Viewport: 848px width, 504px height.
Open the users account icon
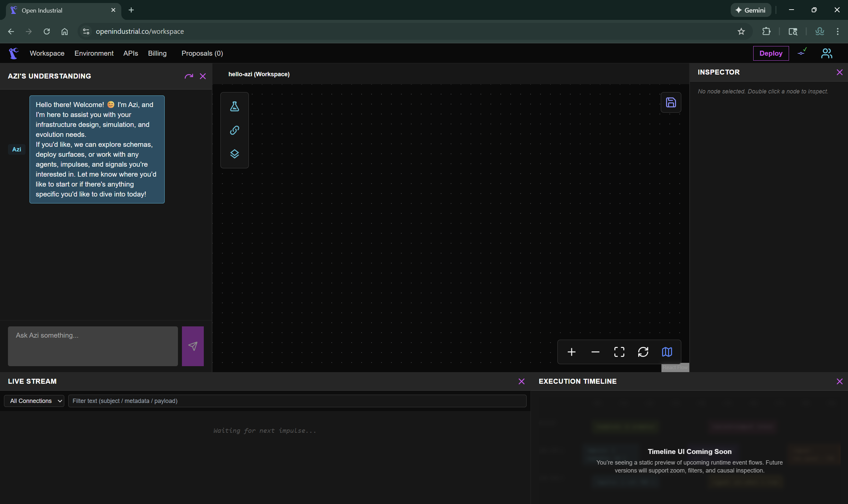point(826,53)
